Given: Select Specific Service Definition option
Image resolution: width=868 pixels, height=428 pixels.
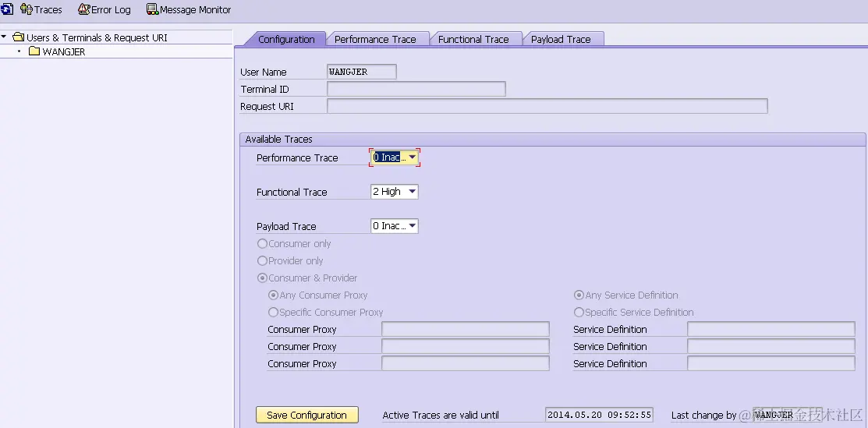Looking at the screenshot, I should 579,313.
